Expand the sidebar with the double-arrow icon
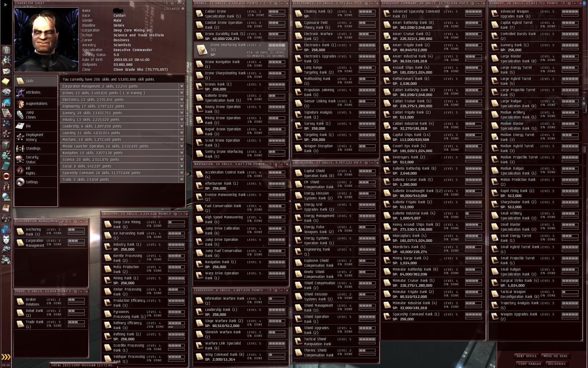Viewport: 588px width, 368px height. pos(5,5)
